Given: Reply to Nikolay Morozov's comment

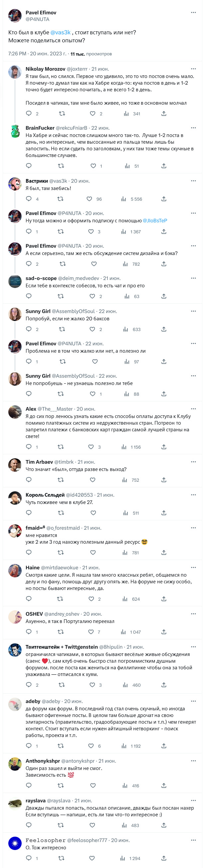Looking at the screenshot, I should coord(29,114).
